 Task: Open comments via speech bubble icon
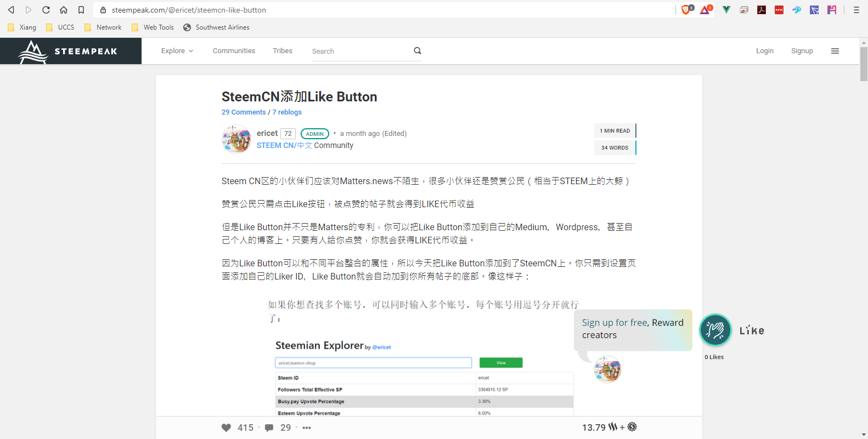coord(269,428)
